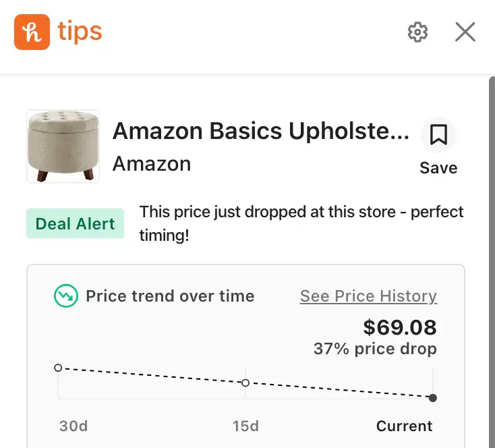Click the Amazon Basics Upholste... product title
This screenshot has width=495, height=448.
261,131
